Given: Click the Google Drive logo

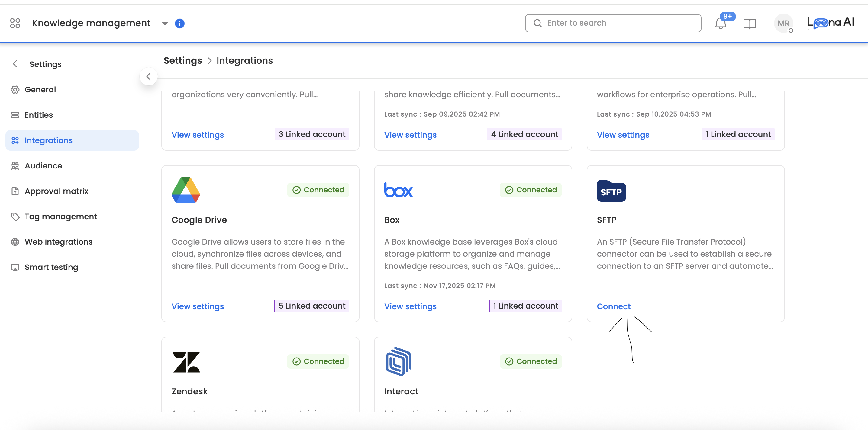Looking at the screenshot, I should click(x=186, y=190).
